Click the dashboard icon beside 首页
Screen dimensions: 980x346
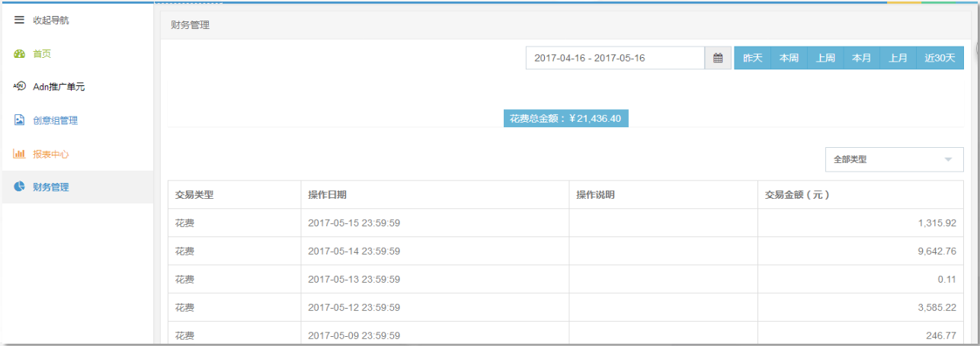[x=20, y=54]
